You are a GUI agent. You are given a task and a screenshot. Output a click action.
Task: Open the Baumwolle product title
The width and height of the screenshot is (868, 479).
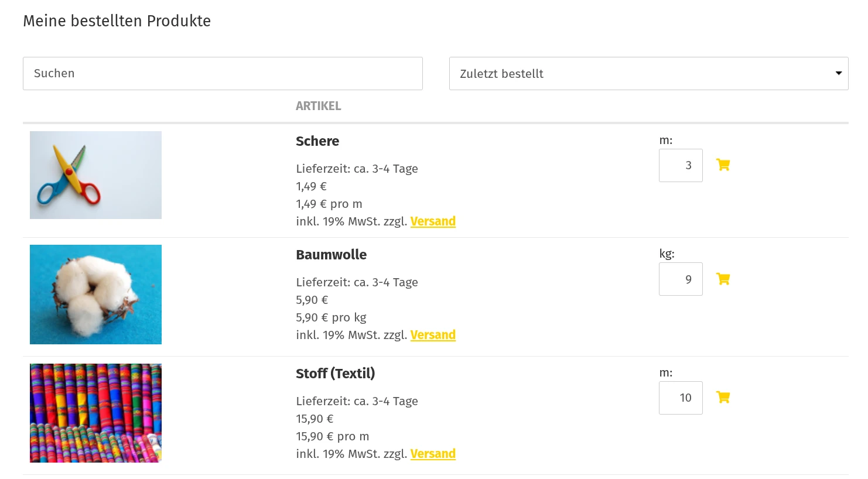click(331, 255)
